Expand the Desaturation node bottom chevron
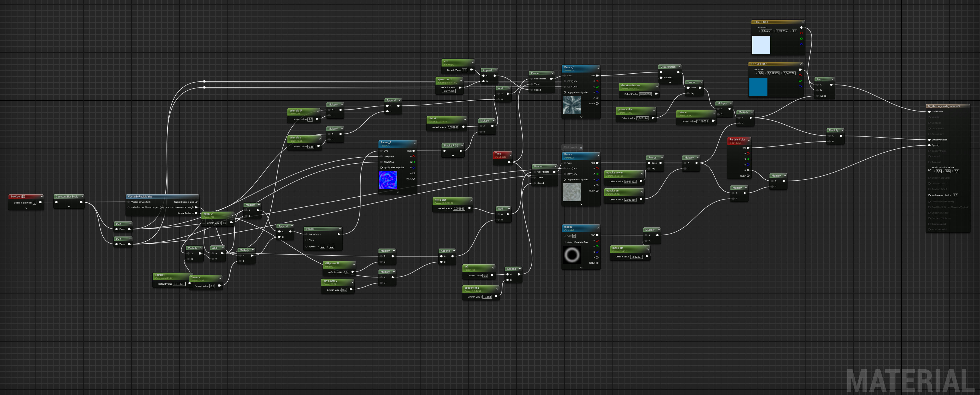The image size is (980, 395). 670,82
